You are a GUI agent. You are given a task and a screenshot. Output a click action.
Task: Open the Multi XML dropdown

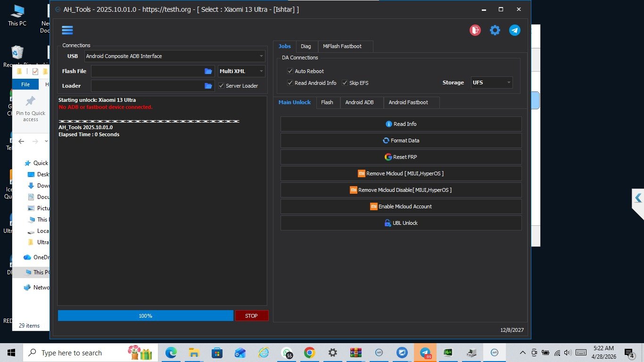click(x=241, y=71)
